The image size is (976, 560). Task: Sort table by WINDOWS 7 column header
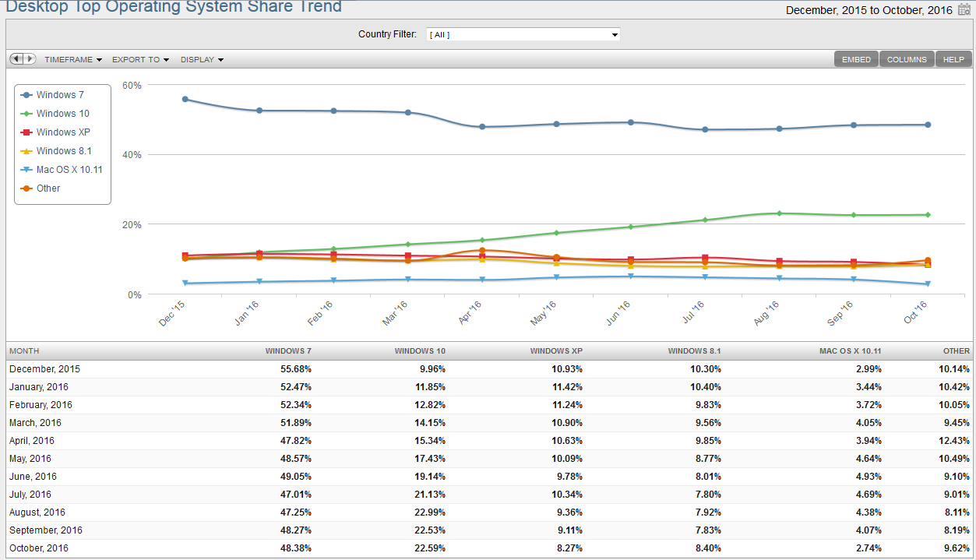(288, 351)
